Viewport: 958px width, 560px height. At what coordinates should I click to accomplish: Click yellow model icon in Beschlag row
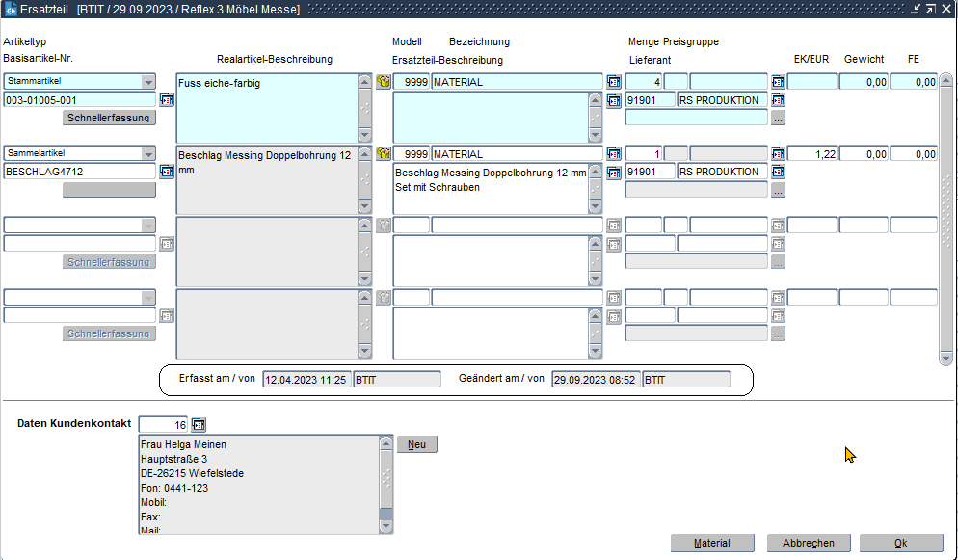pos(383,154)
